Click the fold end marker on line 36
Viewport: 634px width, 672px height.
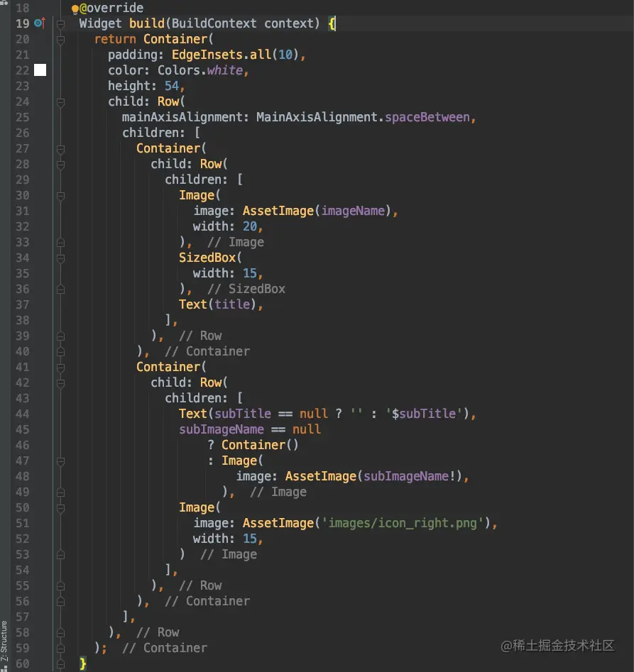coord(60,290)
